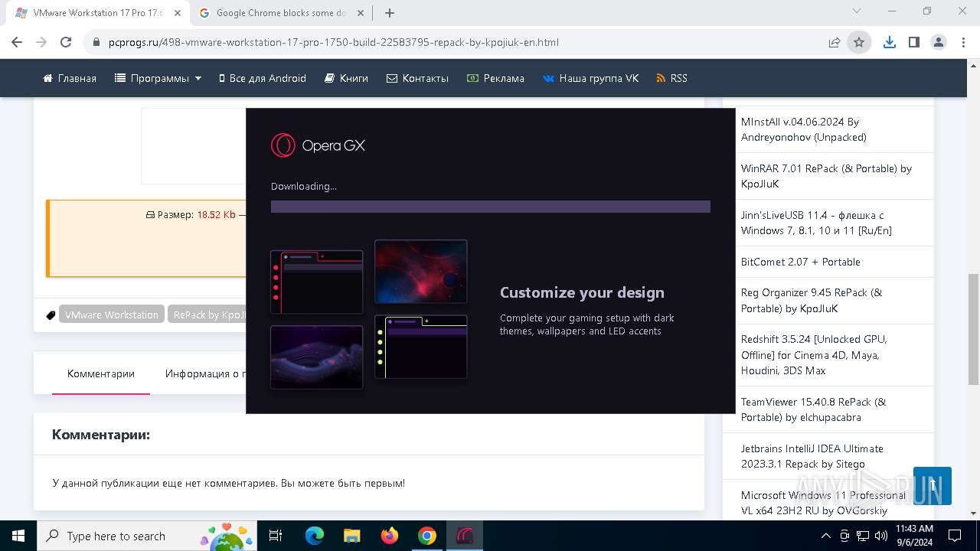Viewport: 980px width, 551px height.
Task: Open Chrome downloads icon
Action: point(889,42)
